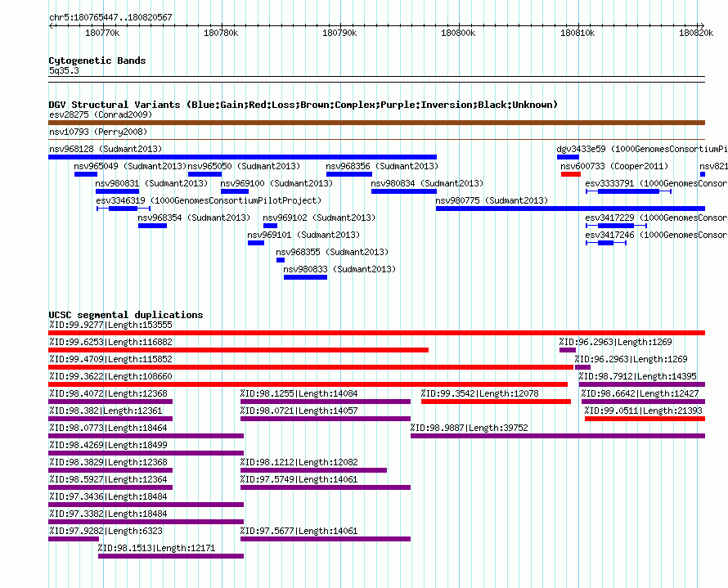Open the dgv3433e59 variant label
Image resolution: width=728 pixels, height=588 pixels.
641,149
